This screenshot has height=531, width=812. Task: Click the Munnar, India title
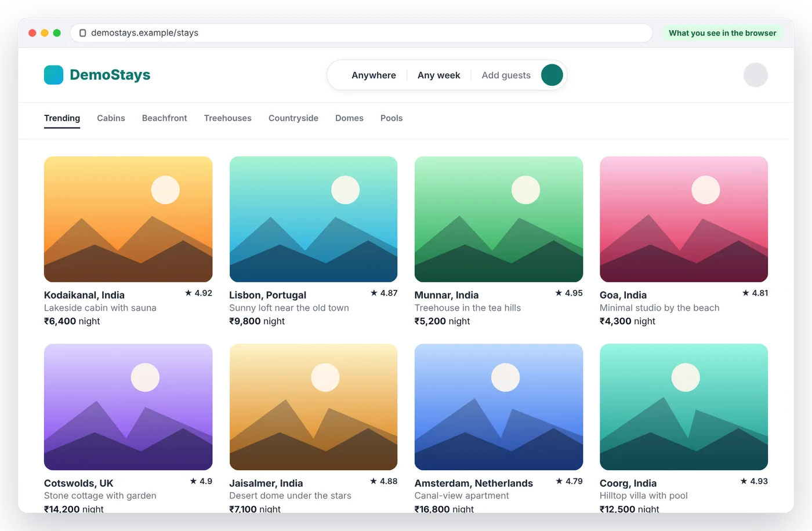coord(447,295)
